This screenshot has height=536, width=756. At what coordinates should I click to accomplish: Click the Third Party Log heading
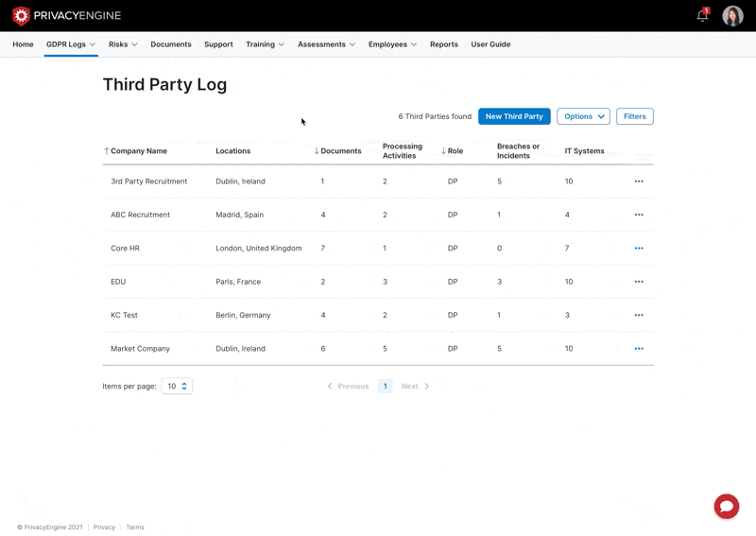point(164,84)
